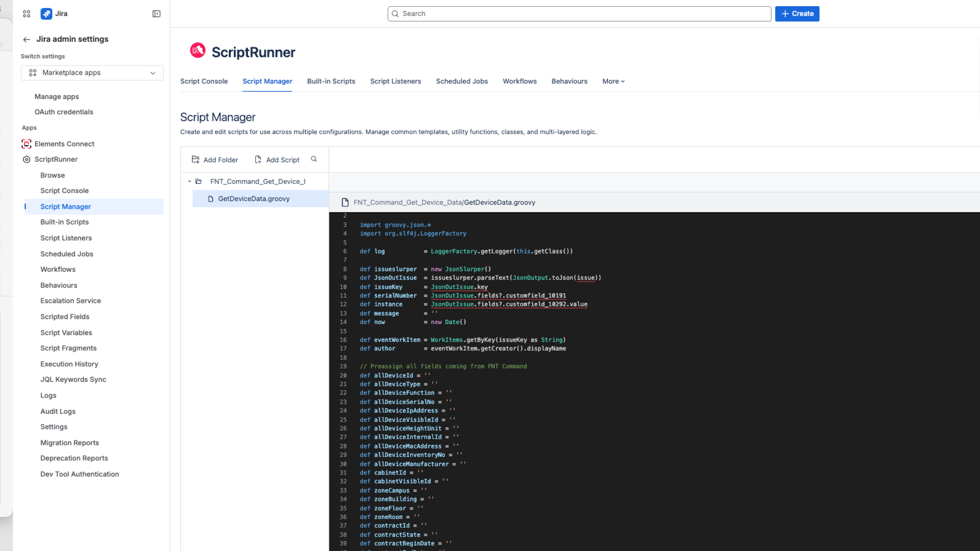The width and height of the screenshot is (980, 551).
Task: Click the Elements Connect app label
Action: click(64, 144)
